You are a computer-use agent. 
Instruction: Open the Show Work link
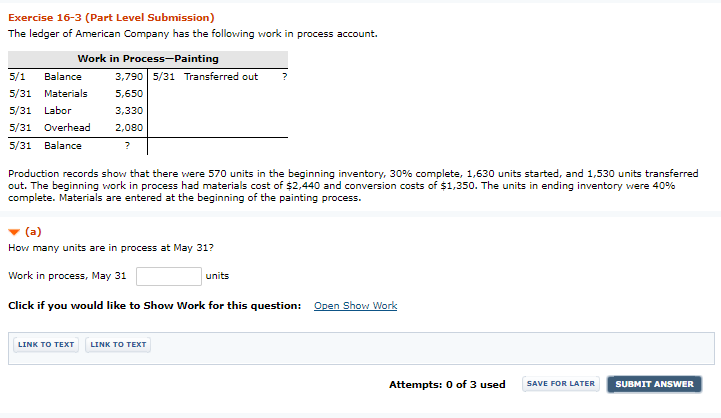355,306
